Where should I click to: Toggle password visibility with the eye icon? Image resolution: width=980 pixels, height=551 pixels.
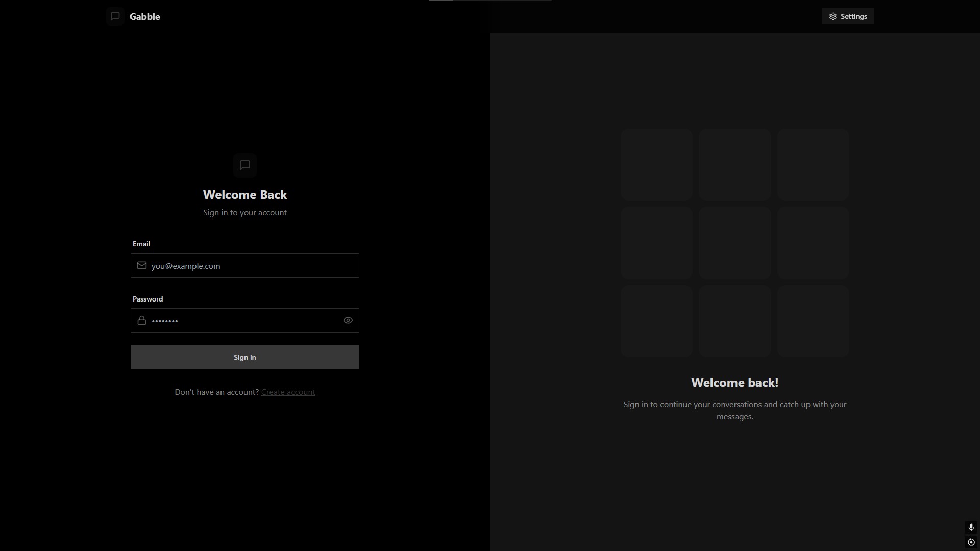pos(348,320)
